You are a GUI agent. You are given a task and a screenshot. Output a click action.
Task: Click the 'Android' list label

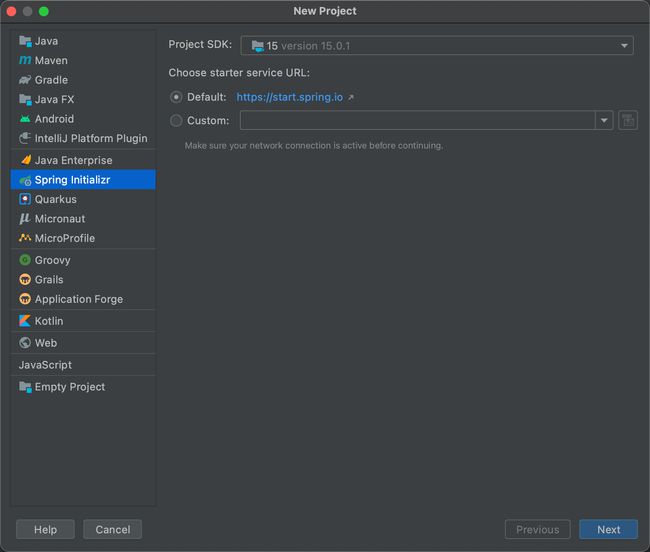[x=54, y=119]
